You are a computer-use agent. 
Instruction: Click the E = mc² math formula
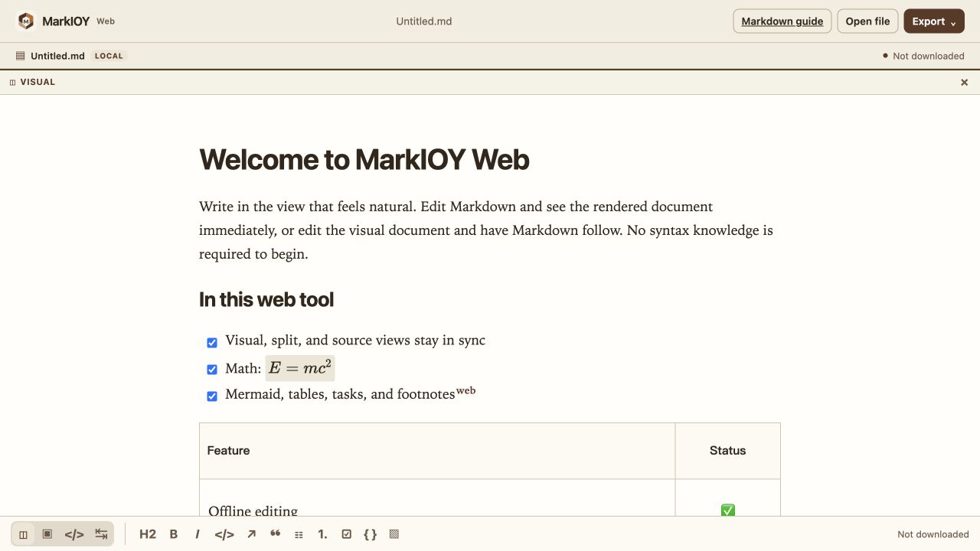pyautogui.click(x=300, y=368)
